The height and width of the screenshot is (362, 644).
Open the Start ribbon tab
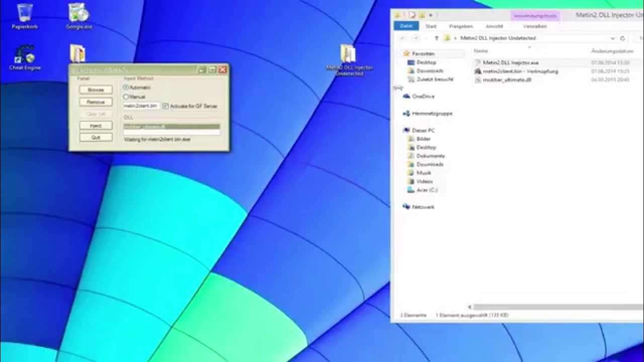(431, 26)
